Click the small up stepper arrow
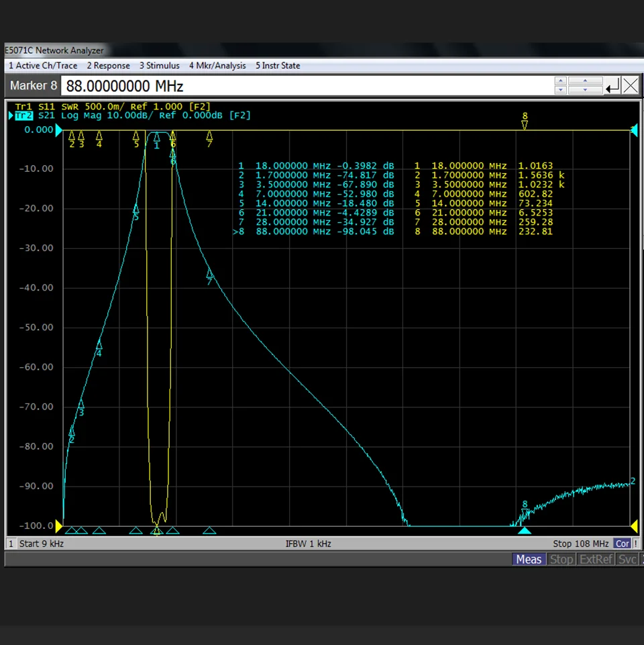 561,81
